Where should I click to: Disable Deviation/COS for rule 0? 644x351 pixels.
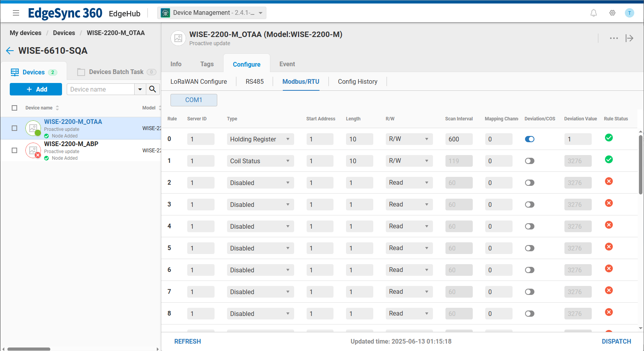(x=530, y=139)
